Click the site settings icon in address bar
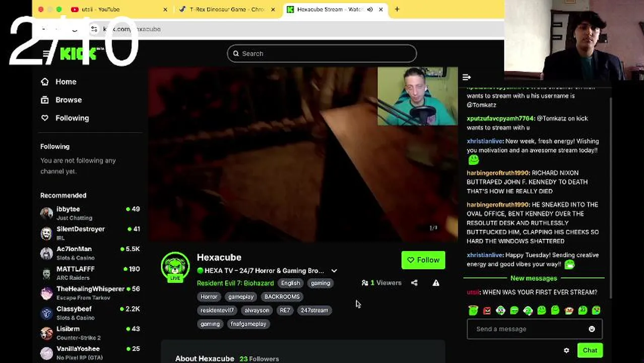 (x=94, y=29)
